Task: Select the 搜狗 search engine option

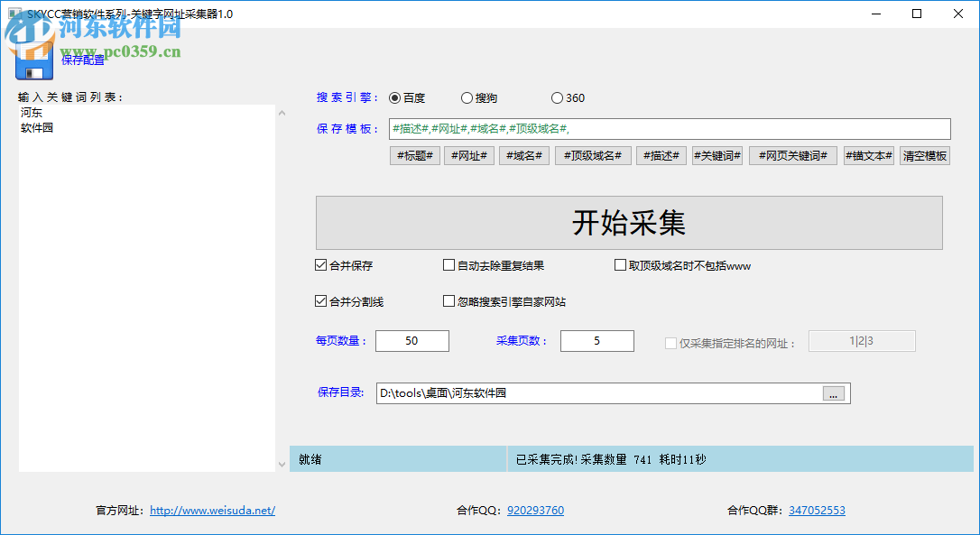Action: tap(467, 97)
